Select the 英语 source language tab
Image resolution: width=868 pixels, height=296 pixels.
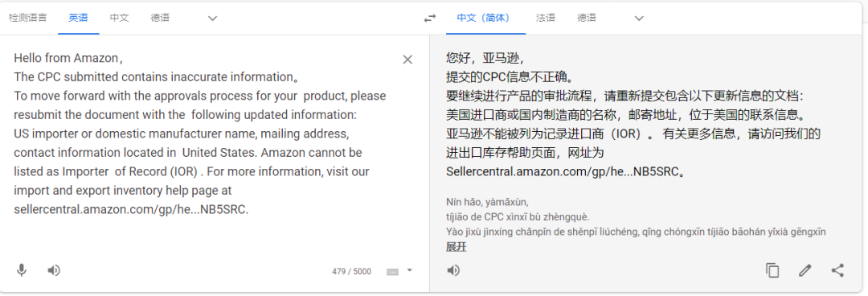78,18
